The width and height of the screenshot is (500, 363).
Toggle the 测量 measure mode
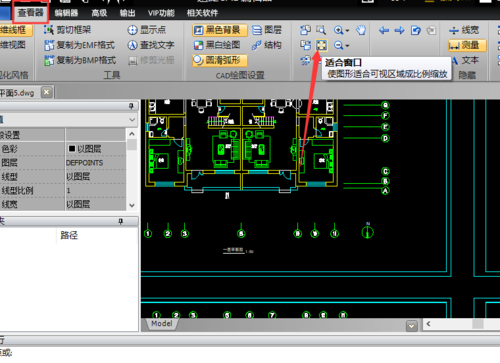click(x=467, y=45)
